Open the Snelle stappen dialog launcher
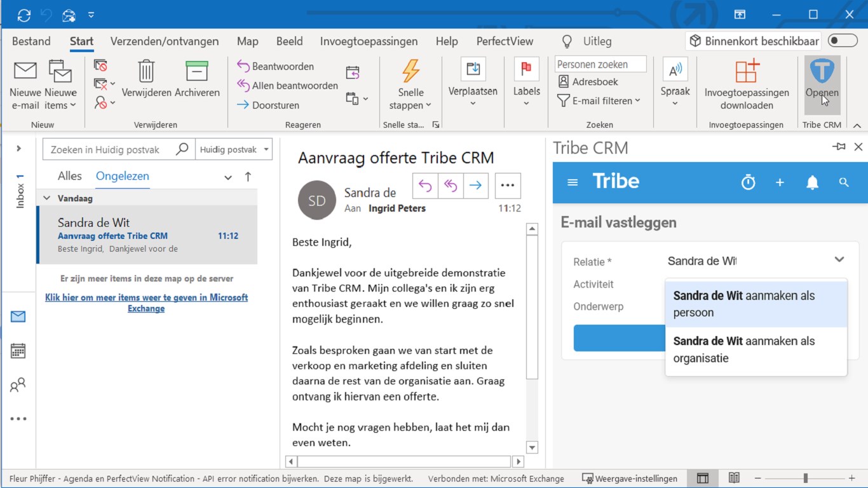The image size is (868, 488). click(436, 125)
